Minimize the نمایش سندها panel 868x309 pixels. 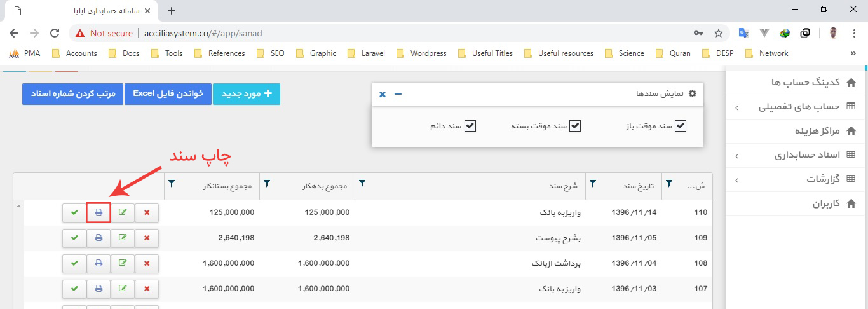(x=398, y=94)
